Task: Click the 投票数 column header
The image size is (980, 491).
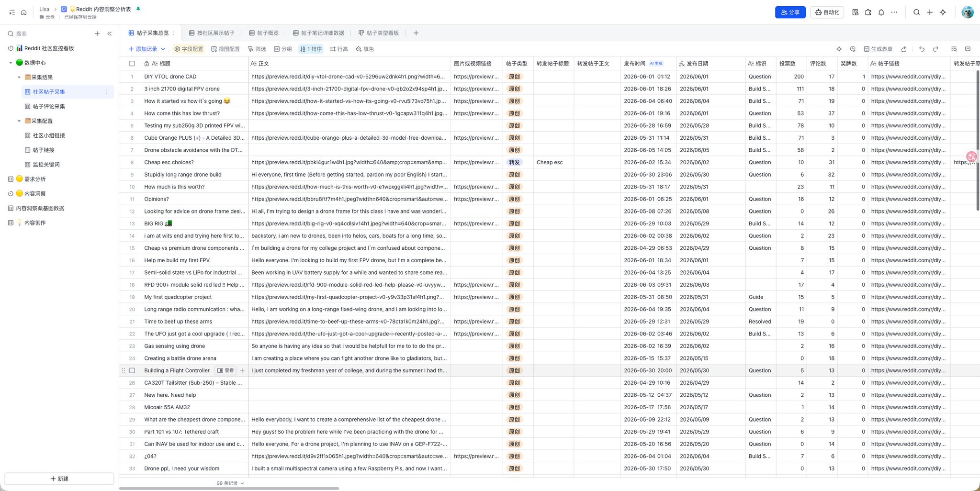Action: pos(791,63)
